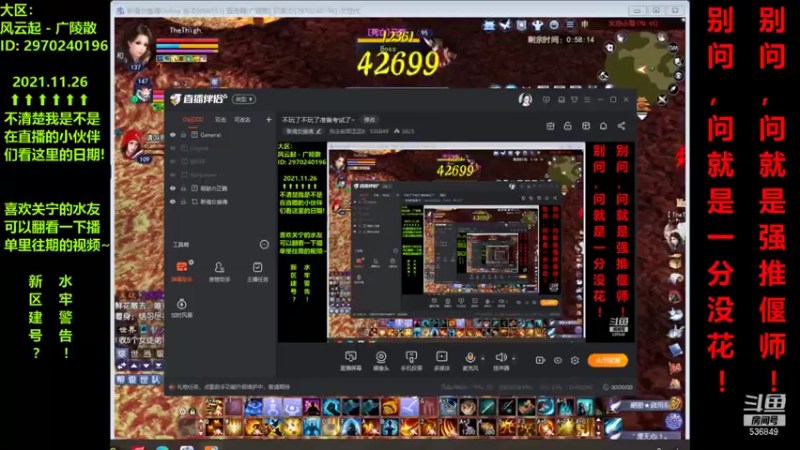The width and height of the screenshot is (800, 450).
Task: Click the crossed swords icon by minimap
Action: coord(662,99)
